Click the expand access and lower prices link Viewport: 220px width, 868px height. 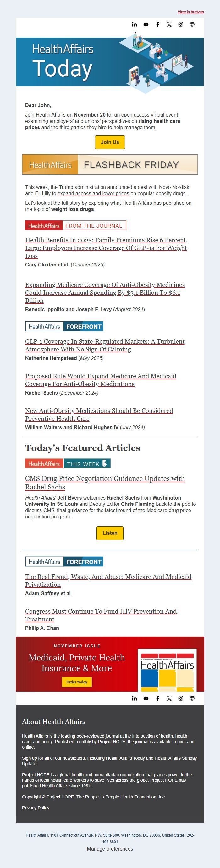[93, 194]
